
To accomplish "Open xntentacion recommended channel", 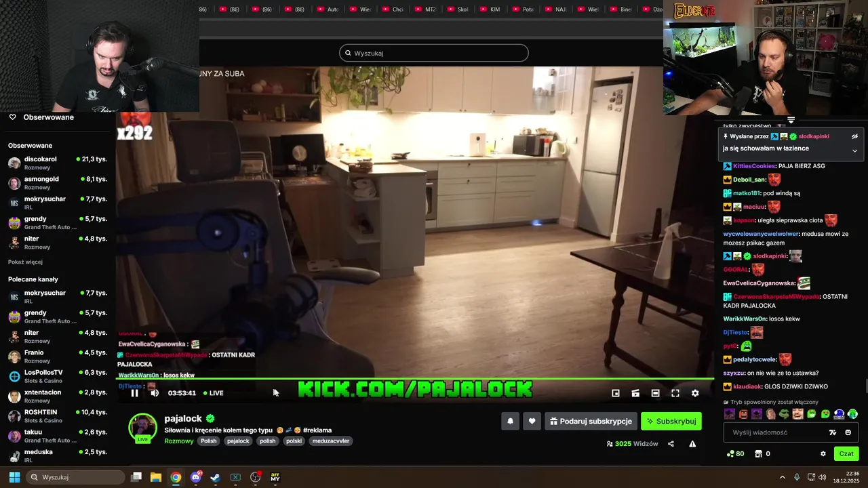I will 58,396.
